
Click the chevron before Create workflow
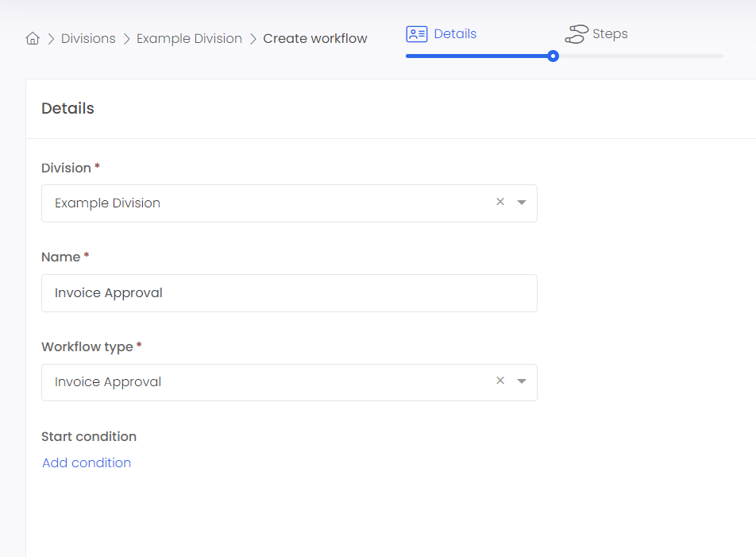(x=253, y=39)
